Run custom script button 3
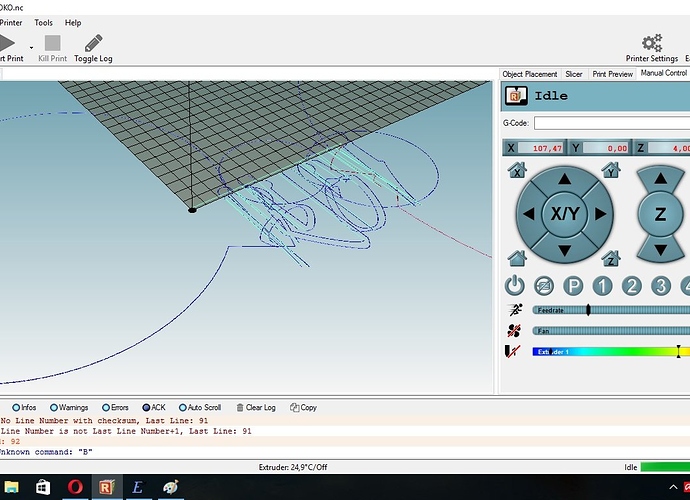Screen dimensions: 690x500 click(661, 286)
